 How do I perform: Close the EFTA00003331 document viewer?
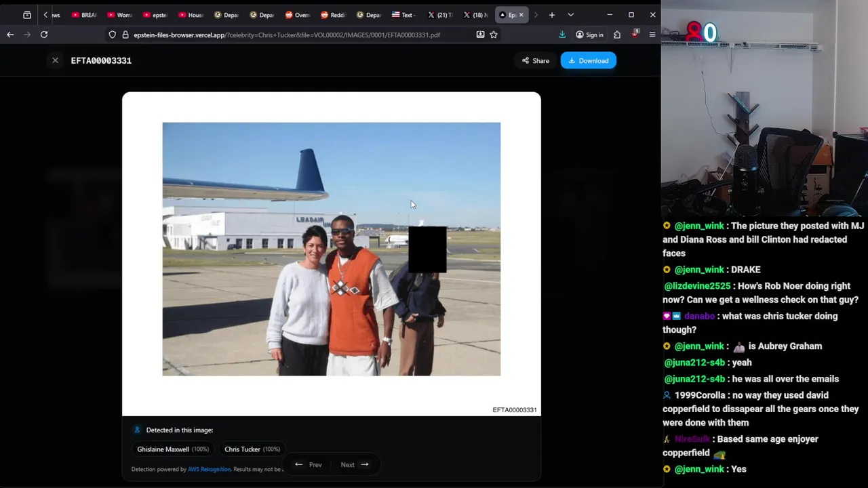(x=55, y=60)
